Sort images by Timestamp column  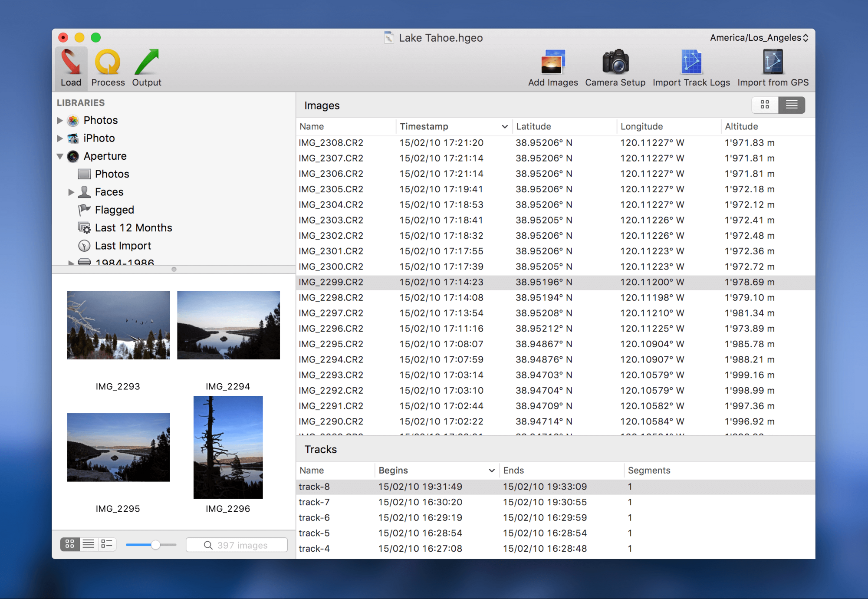(x=454, y=126)
